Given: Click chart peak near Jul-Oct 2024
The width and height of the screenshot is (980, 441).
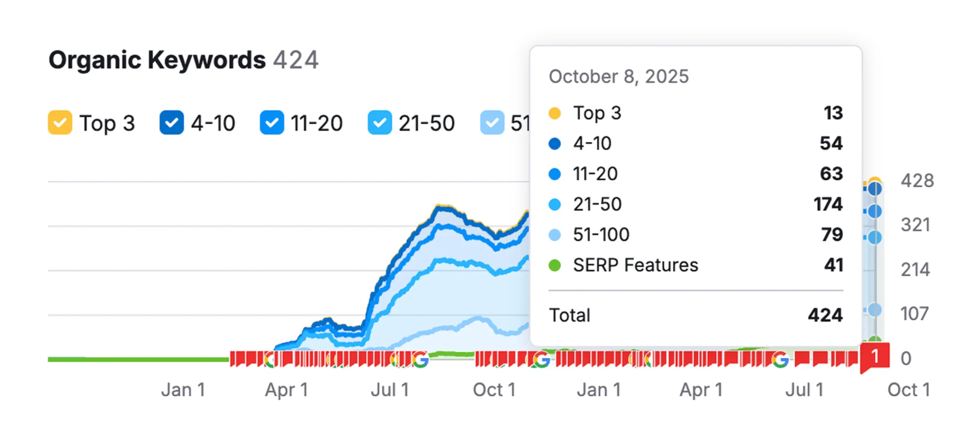Looking at the screenshot, I should pyautogui.click(x=440, y=207).
